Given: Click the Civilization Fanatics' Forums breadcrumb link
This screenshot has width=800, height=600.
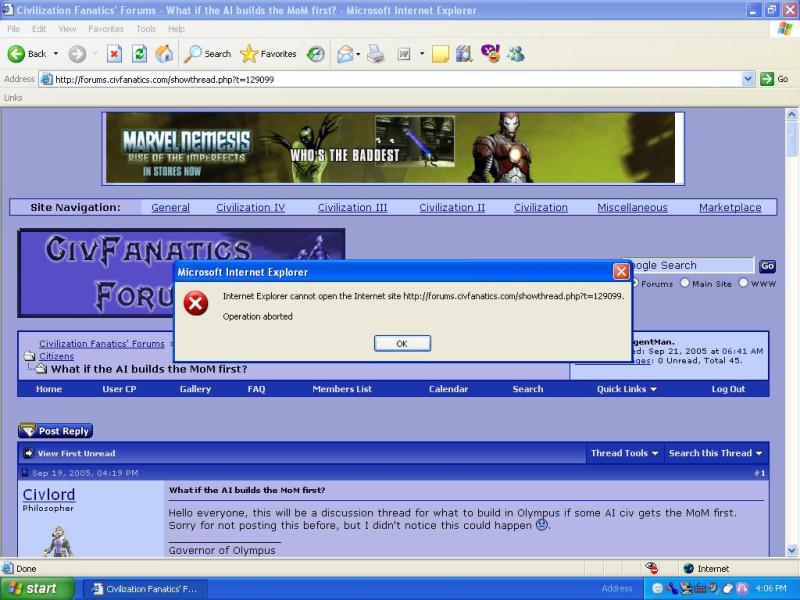Looking at the screenshot, I should (102, 344).
